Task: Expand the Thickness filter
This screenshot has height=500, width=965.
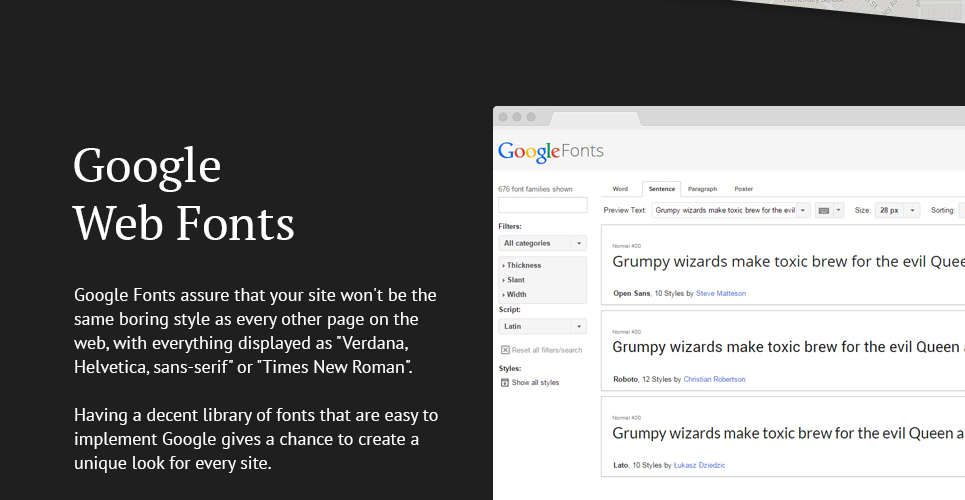Action: 522,265
